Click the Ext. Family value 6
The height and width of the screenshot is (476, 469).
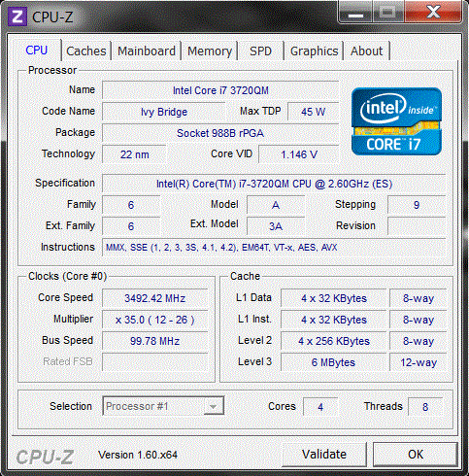pos(131,226)
